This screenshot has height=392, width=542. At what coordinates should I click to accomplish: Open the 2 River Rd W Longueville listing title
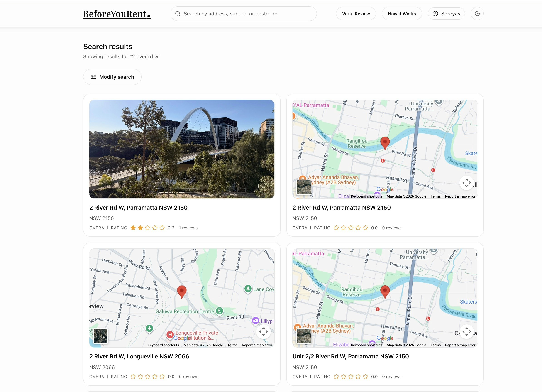[139, 356]
